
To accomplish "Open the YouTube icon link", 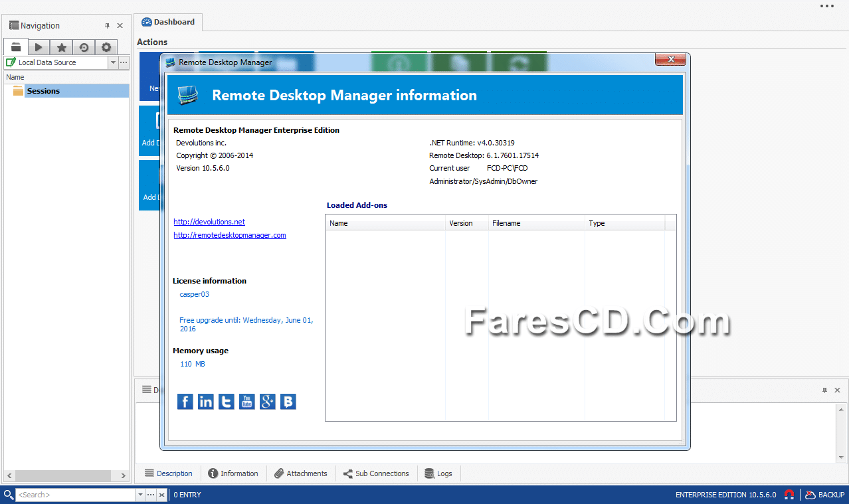I will click(247, 402).
